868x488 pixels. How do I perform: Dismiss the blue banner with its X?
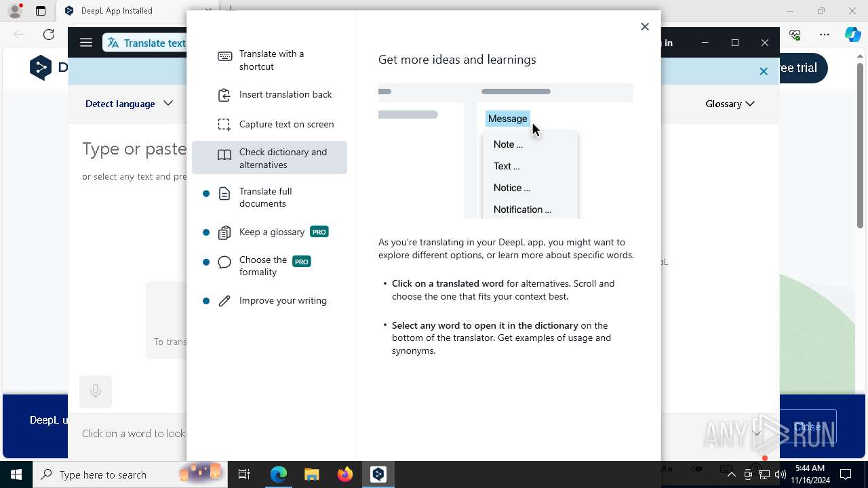coord(764,71)
